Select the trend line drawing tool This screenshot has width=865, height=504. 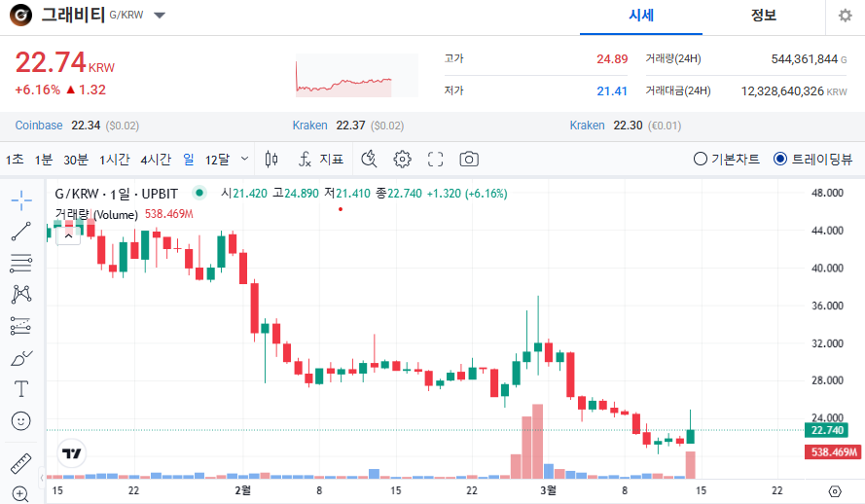coord(21,232)
